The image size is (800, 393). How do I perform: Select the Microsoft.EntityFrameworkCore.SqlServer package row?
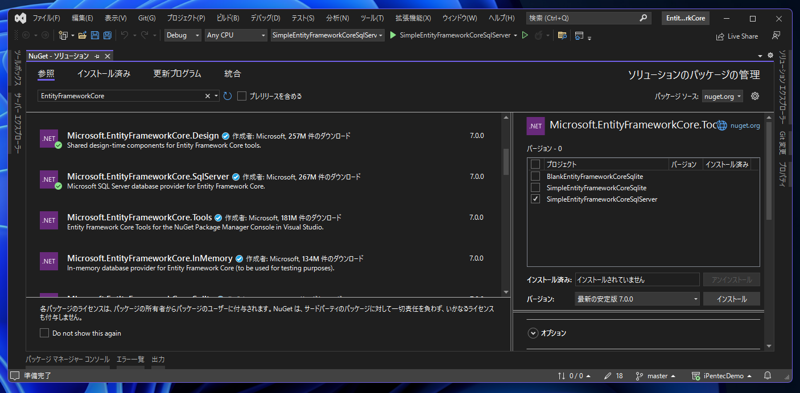click(264, 181)
